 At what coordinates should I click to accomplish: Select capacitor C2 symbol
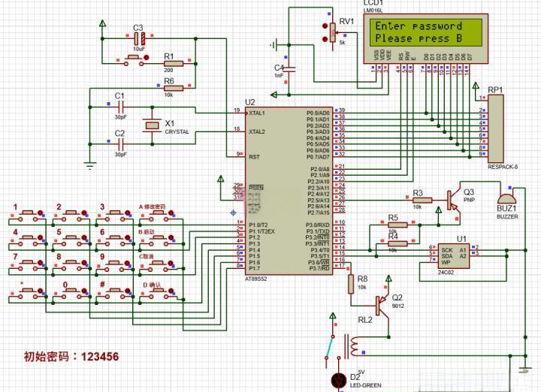(120, 144)
